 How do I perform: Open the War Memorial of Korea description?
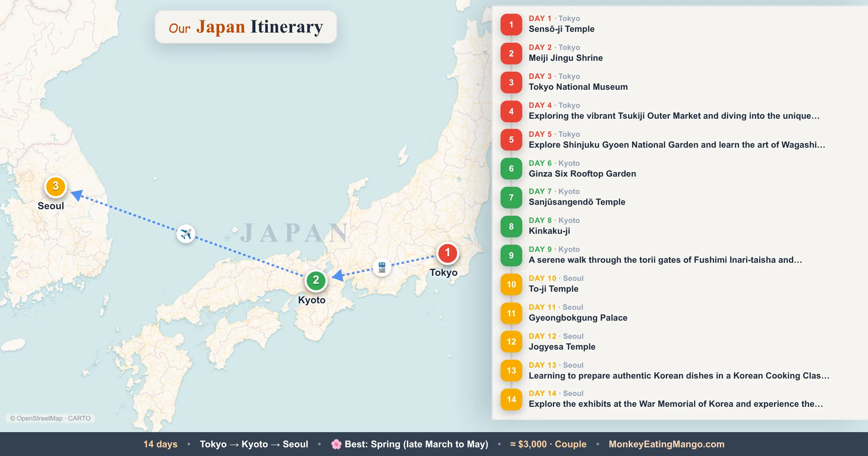click(676, 404)
